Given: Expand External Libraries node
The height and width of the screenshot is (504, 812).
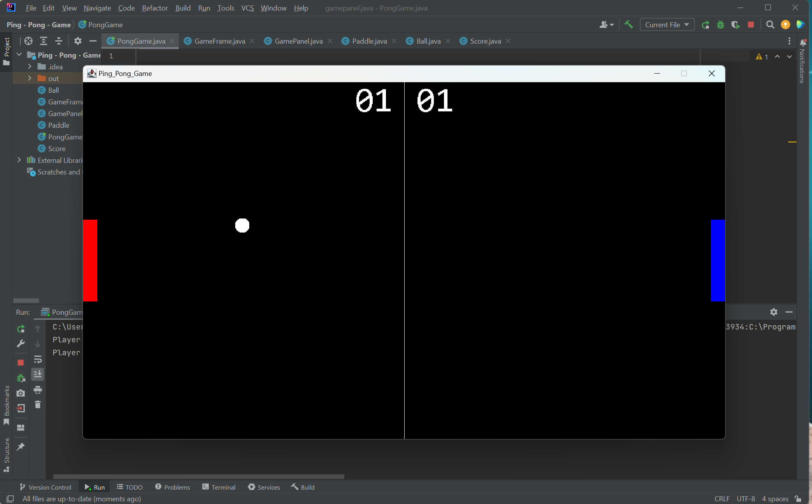Looking at the screenshot, I should [x=19, y=160].
